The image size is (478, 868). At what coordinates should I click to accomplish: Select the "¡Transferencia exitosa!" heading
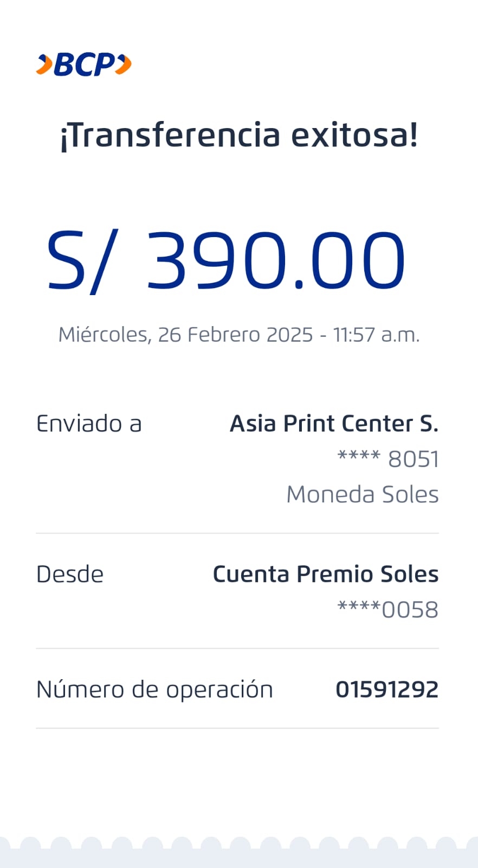pyautogui.click(x=239, y=135)
